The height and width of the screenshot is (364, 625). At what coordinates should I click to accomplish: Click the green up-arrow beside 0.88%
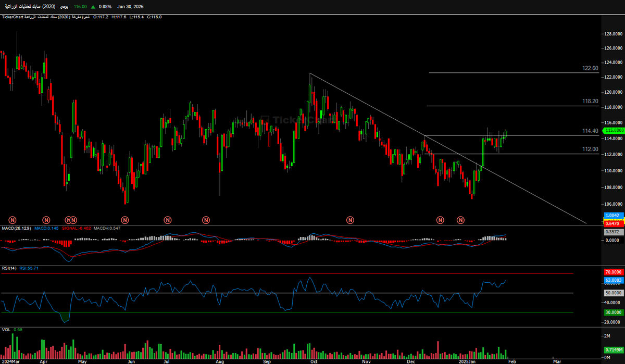pyautogui.click(x=93, y=6)
